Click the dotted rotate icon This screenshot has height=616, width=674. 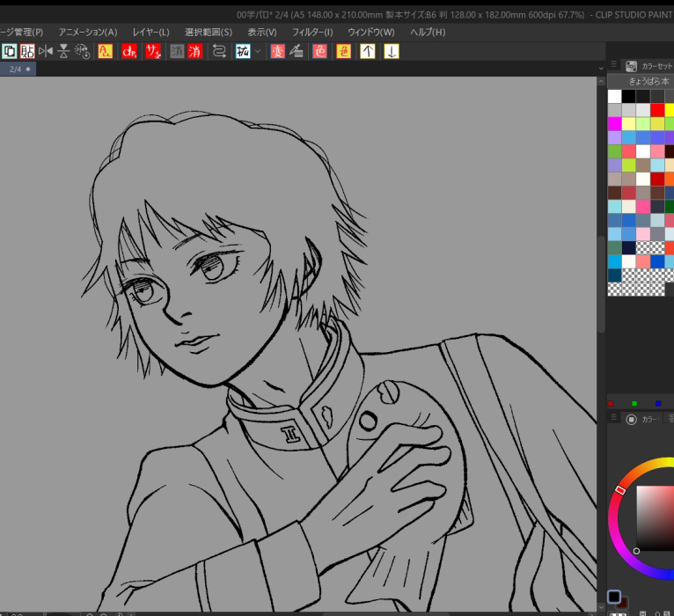coord(82,52)
